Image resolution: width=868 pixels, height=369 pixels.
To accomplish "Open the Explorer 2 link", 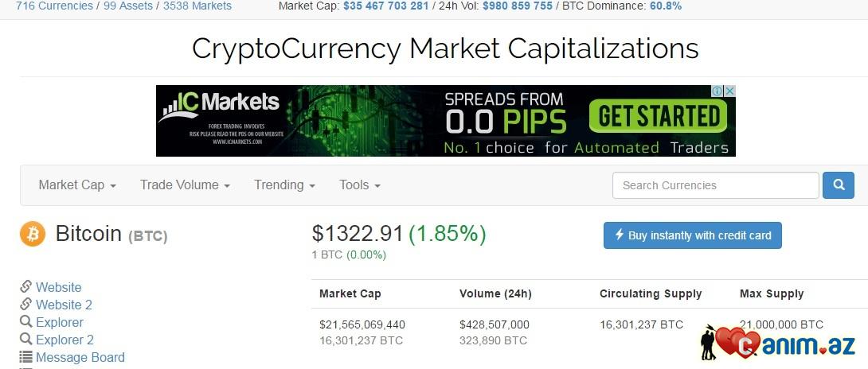I will (65, 340).
